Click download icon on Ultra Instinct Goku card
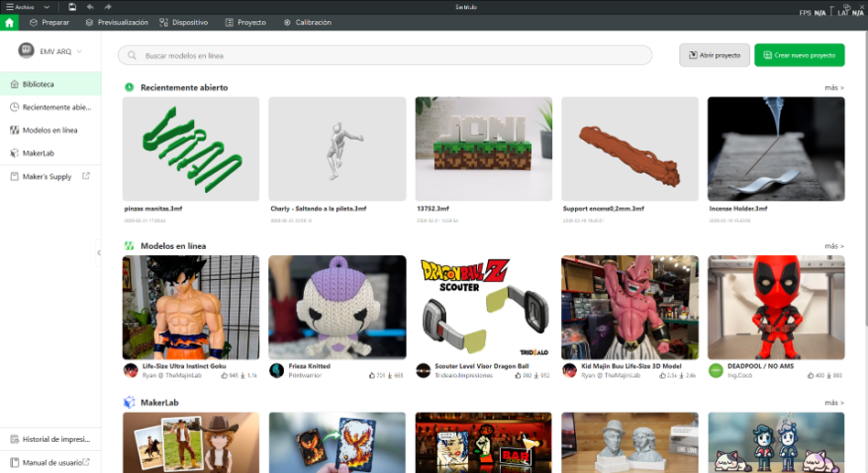Image resolution: width=868 pixels, height=473 pixels. coord(243,376)
